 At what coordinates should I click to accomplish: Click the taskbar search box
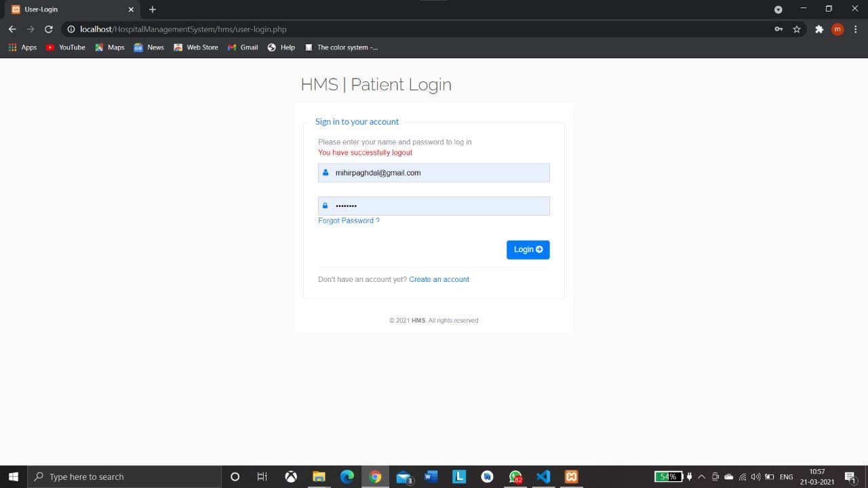coord(124,476)
